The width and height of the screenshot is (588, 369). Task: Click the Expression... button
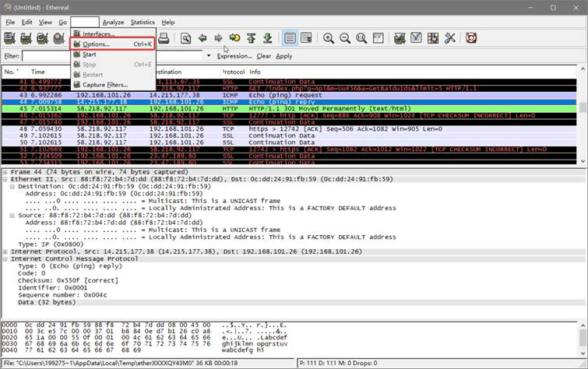pos(234,56)
